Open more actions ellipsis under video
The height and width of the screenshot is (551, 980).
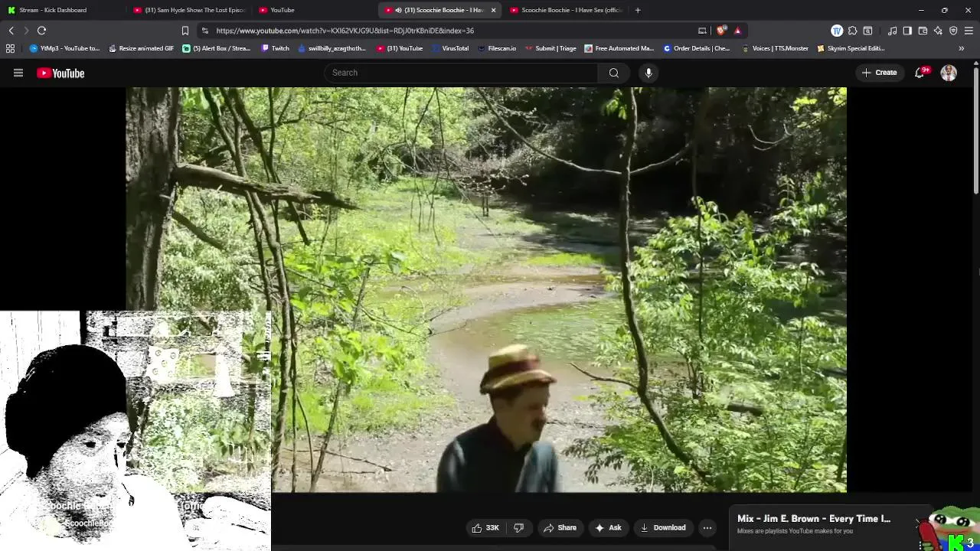[707, 527]
